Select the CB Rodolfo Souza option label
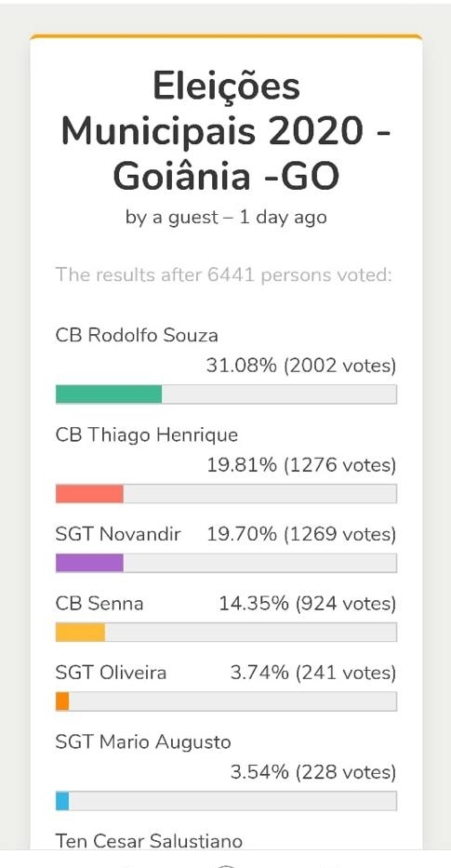The width and height of the screenshot is (451, 868). 137,336
